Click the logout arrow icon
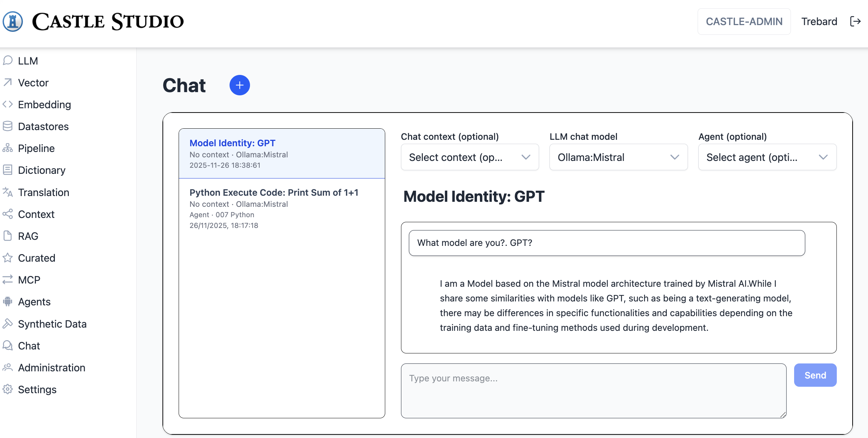Screen dimensions: 868x438 pyautogui.click(x=855, y=22)
